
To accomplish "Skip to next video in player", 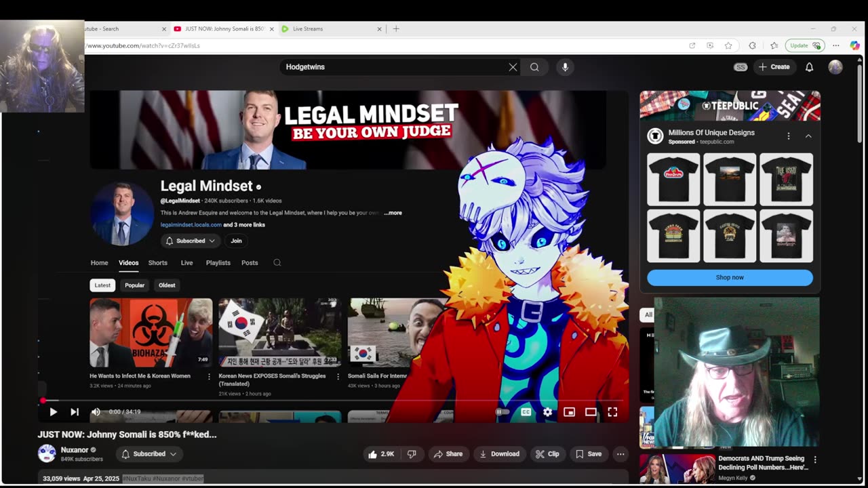I will click(75, 411).
